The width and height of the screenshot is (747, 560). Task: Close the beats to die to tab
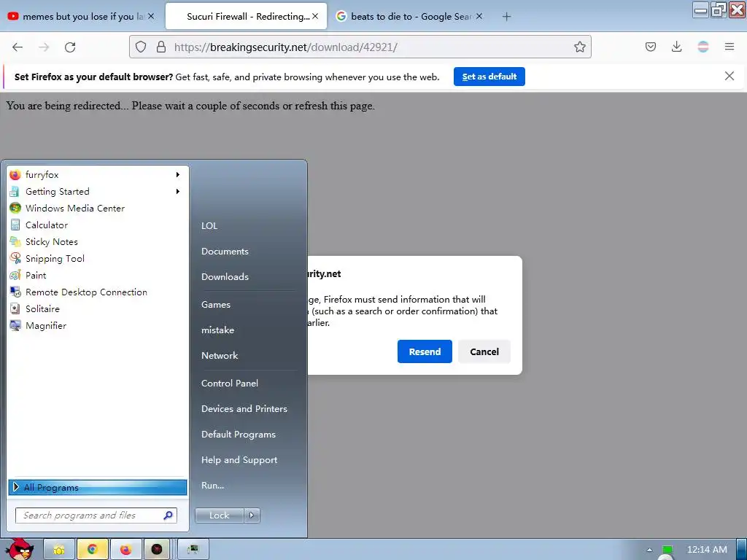click(x=479, y=16)
